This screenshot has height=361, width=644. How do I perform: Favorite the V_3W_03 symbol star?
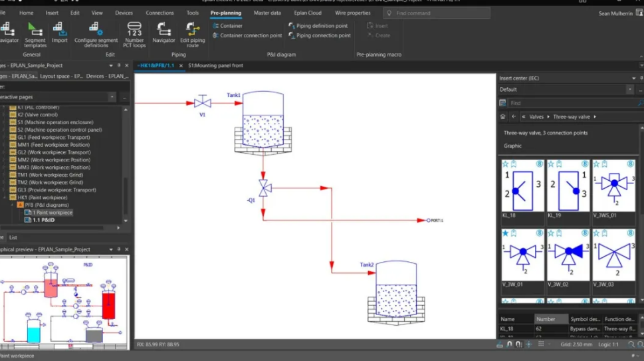(x=596, y=233)
